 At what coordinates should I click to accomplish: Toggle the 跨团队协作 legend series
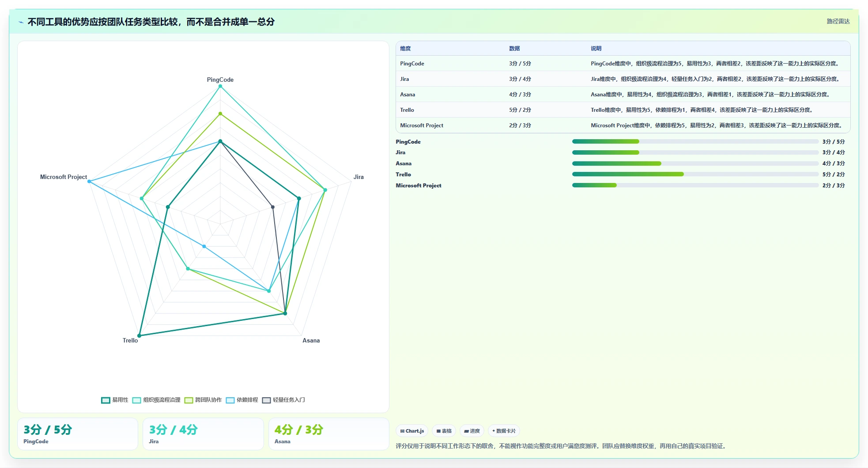(203, 400)
